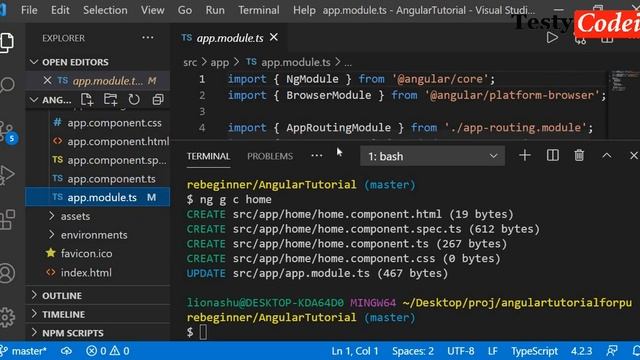Collapse all folders in explorer
The width and height of the screenshot is (640, 360).
click(x=158, y=100)
